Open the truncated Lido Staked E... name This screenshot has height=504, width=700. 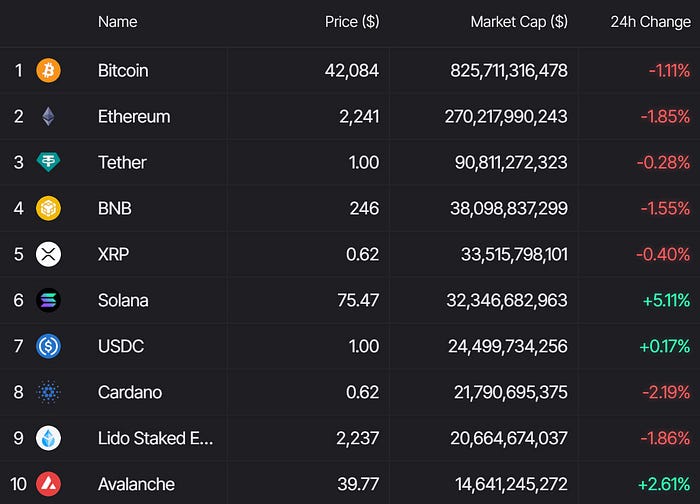[x=155, y=438]
